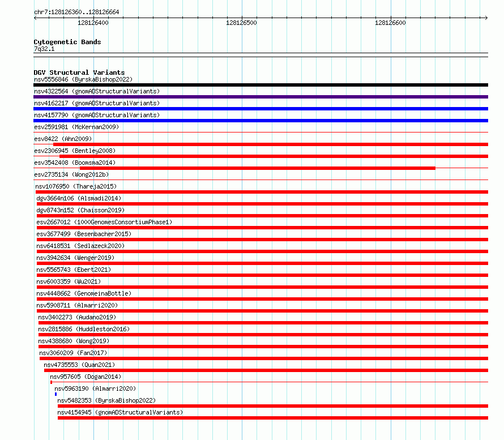The image size is (504, 440).
Task: Click the red nsv2815886 variant bar
Action: click(263, 335)
